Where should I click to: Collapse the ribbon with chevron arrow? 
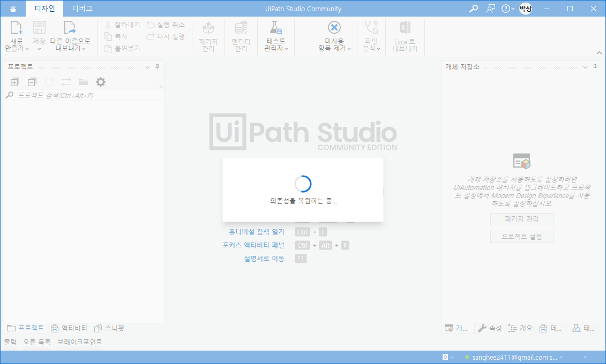tap(599, 53)
